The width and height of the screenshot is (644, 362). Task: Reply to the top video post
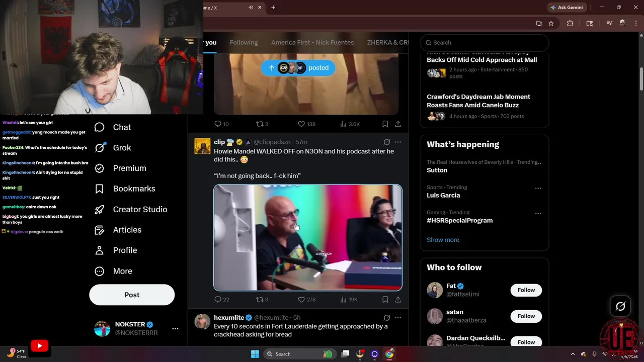(x=221, y=124)
